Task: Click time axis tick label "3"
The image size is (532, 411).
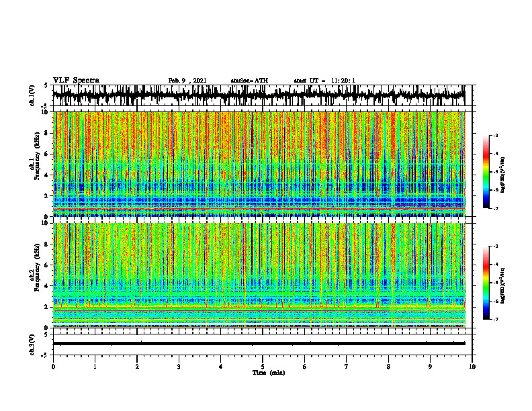Action: 179,367
